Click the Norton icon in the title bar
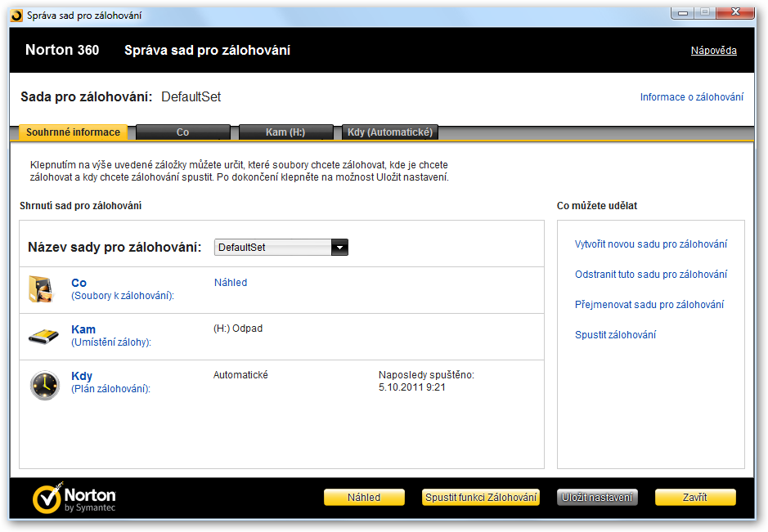The width and height of the screenshot is (768, 532). coord(16,16)
